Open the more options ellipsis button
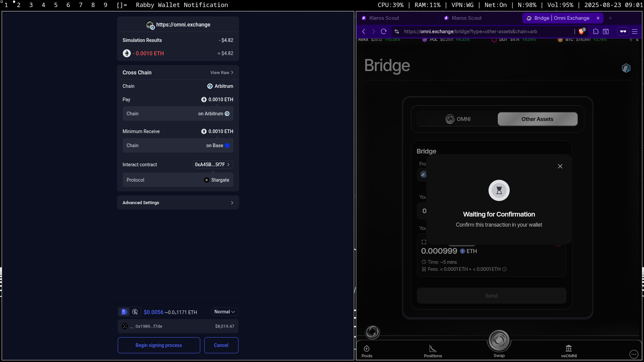Viewport: 644px width, 362px height. (634, 354)
